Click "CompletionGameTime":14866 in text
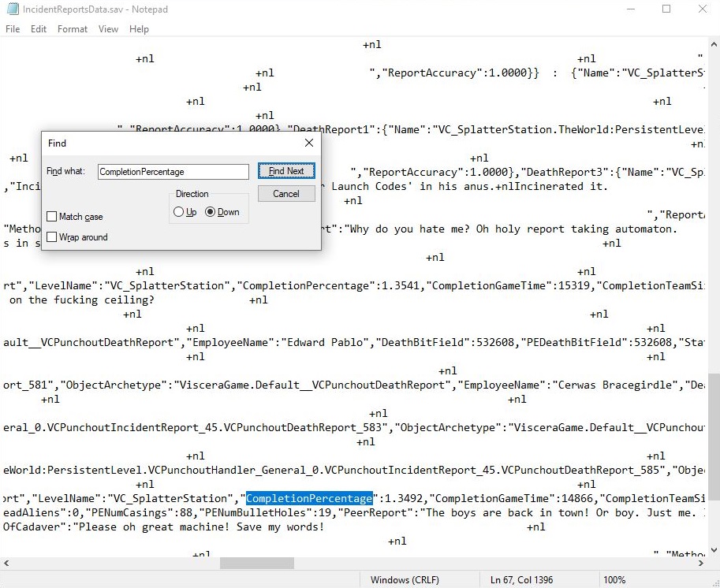 click(511, 498)
